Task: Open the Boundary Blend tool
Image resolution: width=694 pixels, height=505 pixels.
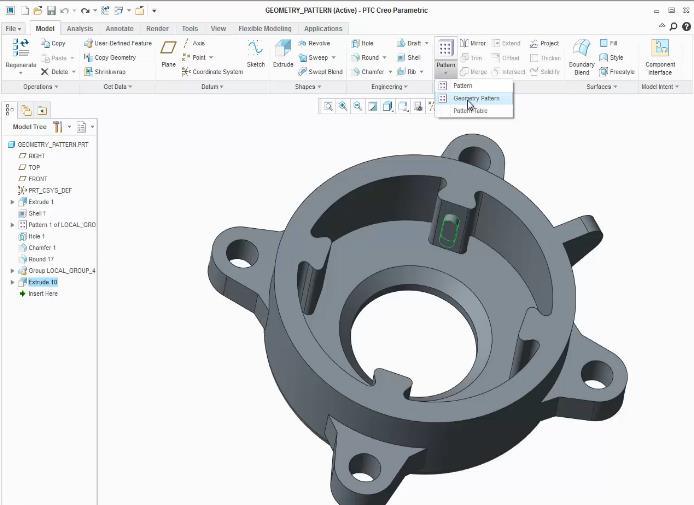Action: tap(581, 54)
